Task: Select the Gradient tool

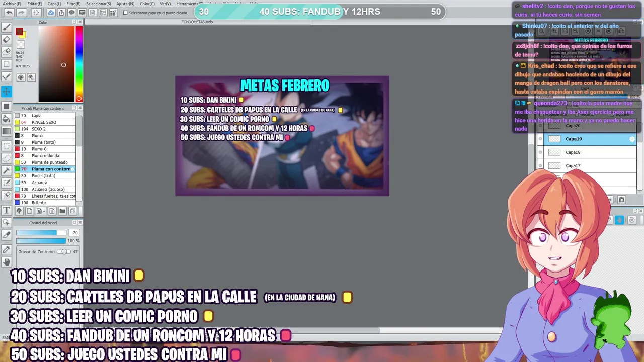Action: tap(7, 131)
